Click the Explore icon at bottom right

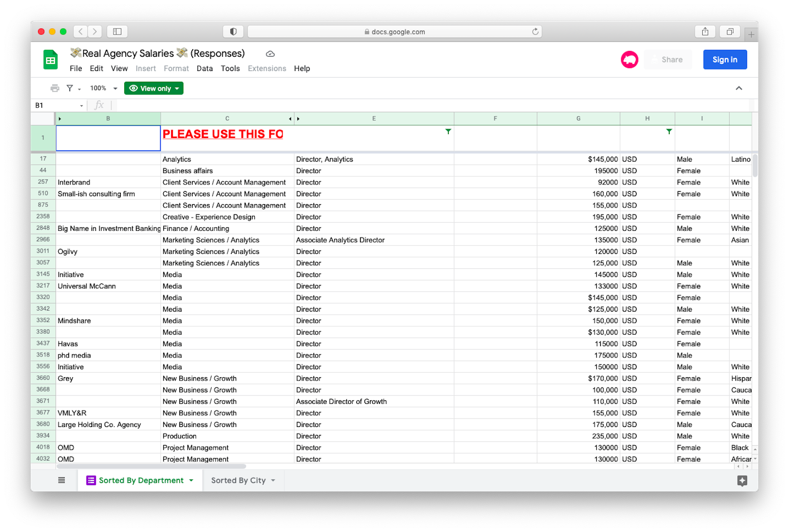tap(742, 481)
